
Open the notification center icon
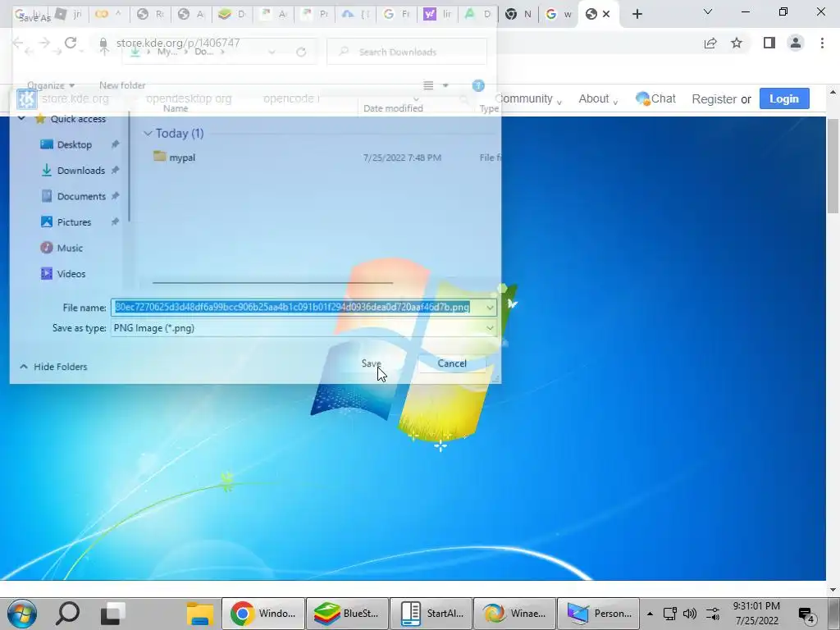tap(806, 614)
